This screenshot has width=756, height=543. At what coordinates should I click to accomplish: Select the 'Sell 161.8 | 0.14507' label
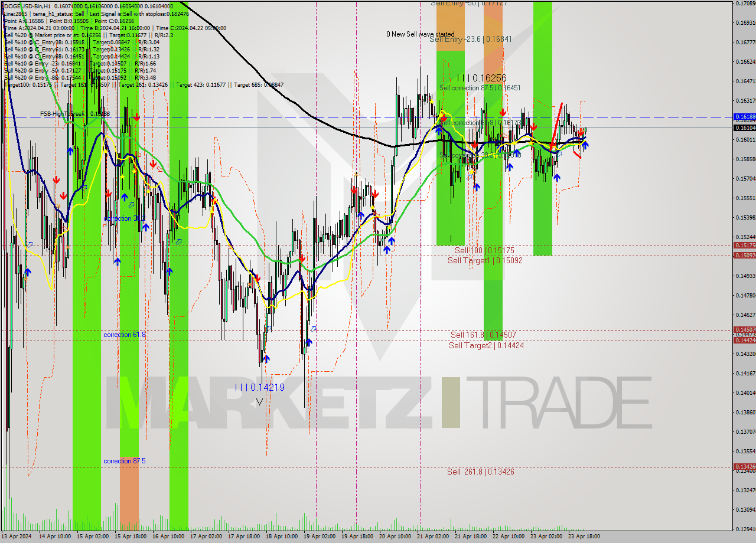click(484, 335)
